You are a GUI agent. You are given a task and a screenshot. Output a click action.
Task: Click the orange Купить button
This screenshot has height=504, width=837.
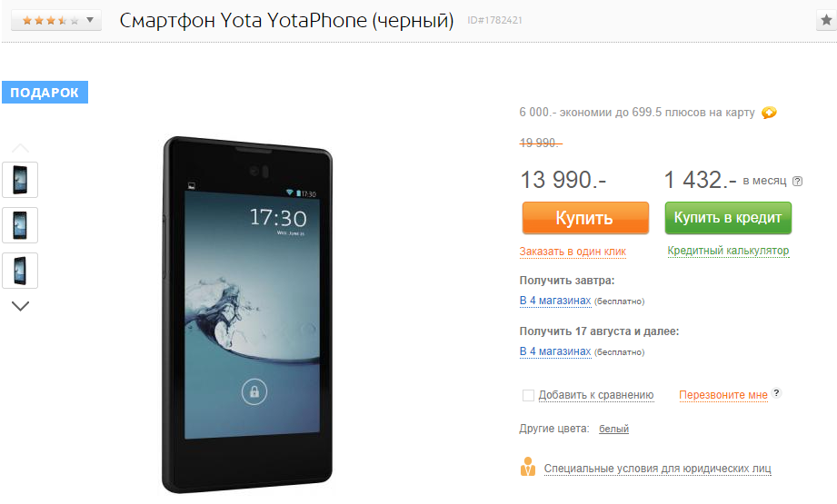pyautogui.click(x=585, y=218)
